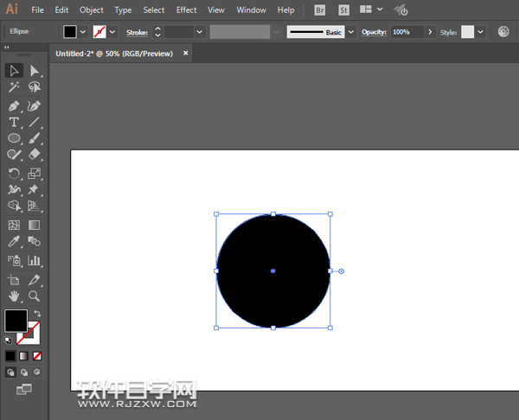Set paint mode to None
This screenshot has width=519, height=420.
click(37, 355)
